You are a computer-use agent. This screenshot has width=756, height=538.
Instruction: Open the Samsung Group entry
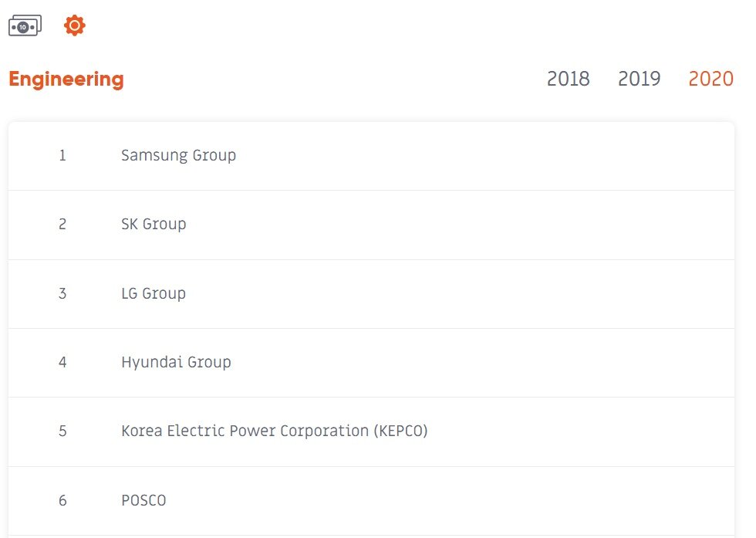click(178, 155)
